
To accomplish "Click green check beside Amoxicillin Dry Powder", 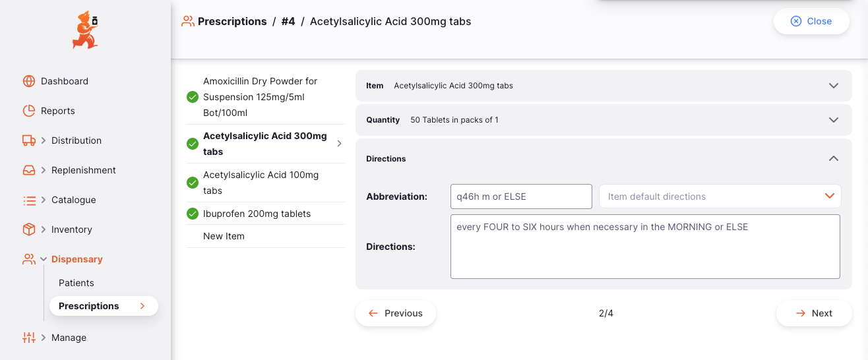I will click(x=193, y=97).
